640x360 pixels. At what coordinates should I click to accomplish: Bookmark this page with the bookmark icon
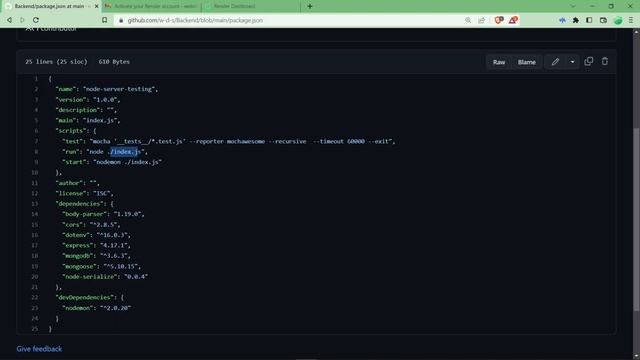pyautogui.click(x=104, y=20)
